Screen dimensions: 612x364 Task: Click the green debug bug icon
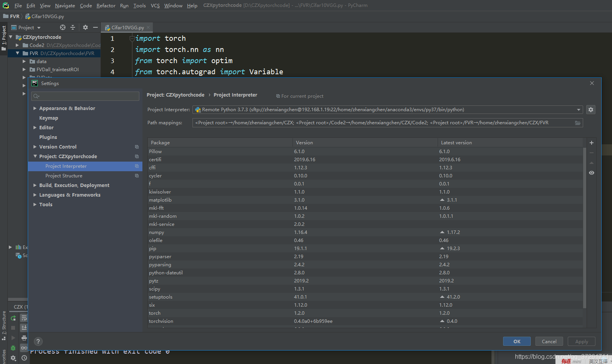click(13, 348)
